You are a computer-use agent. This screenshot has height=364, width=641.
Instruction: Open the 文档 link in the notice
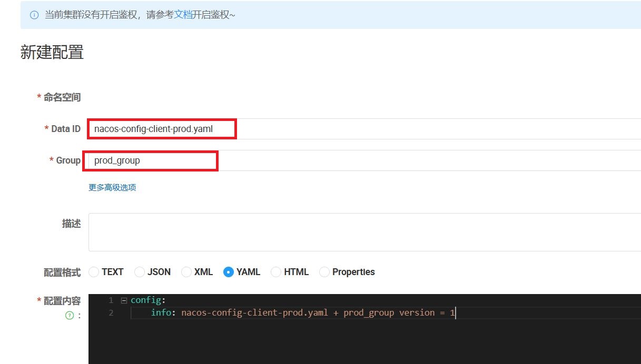(184, 15)
